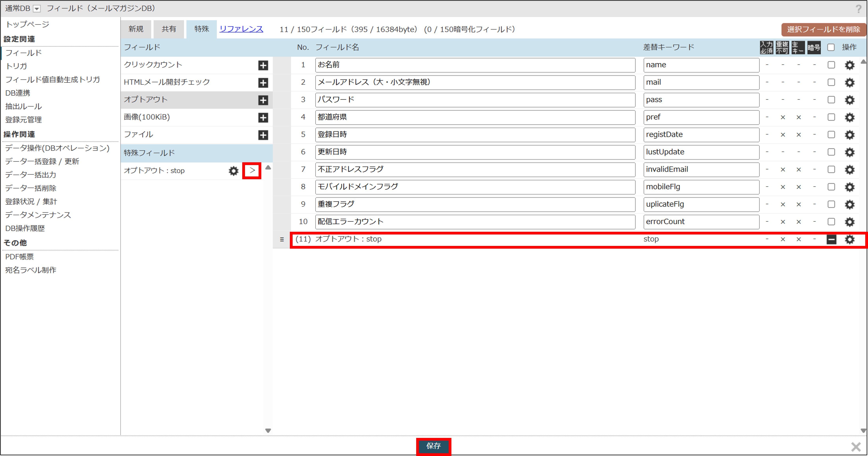Switch to the 共有 tab
Image resolution: width=868 pixels, height=456 pixels.
pyautogui.click(x=169, y=29)
